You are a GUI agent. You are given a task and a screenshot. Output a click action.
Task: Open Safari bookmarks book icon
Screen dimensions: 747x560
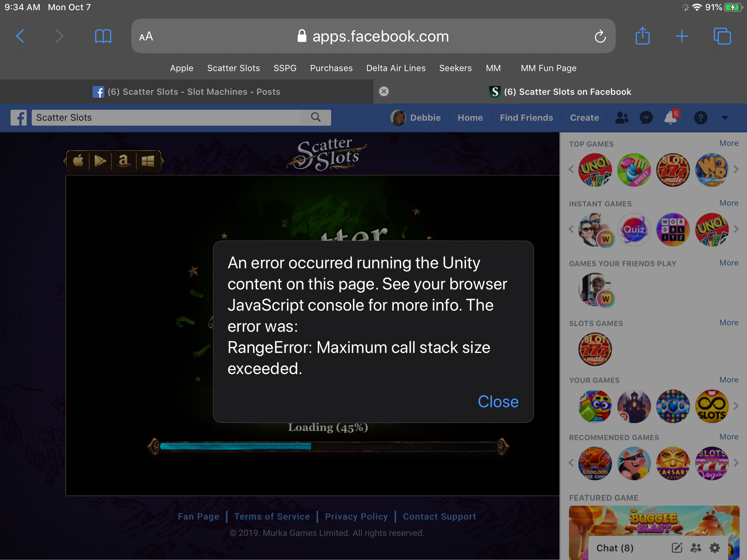tap(103, 36)
